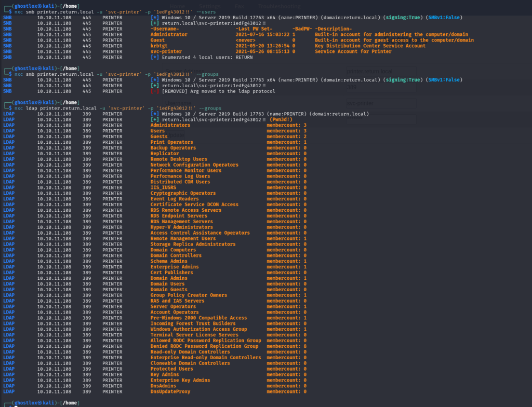
Task: Click the faint printer.return.local field on the right
Action: [369, 71]
